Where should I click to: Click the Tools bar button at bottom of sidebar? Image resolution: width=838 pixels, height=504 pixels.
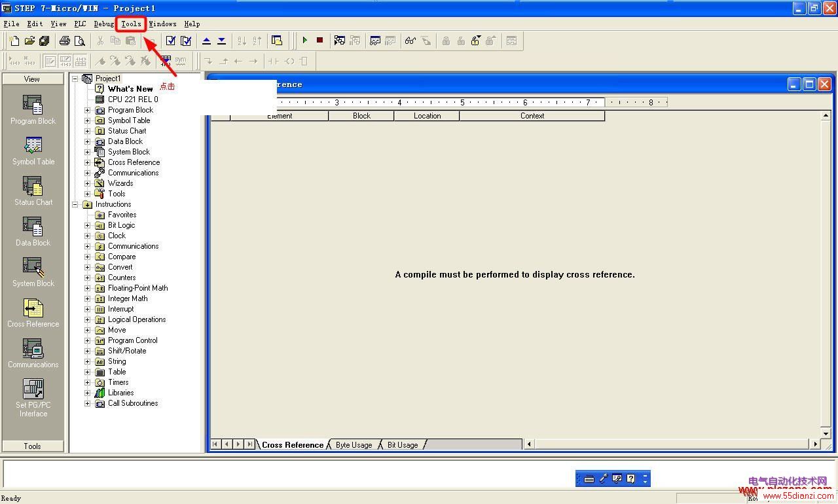[33, 446]
